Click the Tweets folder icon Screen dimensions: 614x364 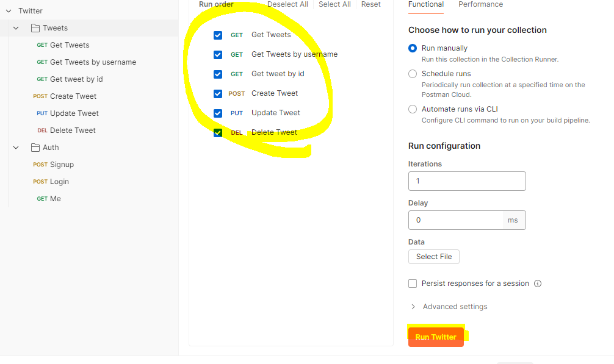coord(35,28)
